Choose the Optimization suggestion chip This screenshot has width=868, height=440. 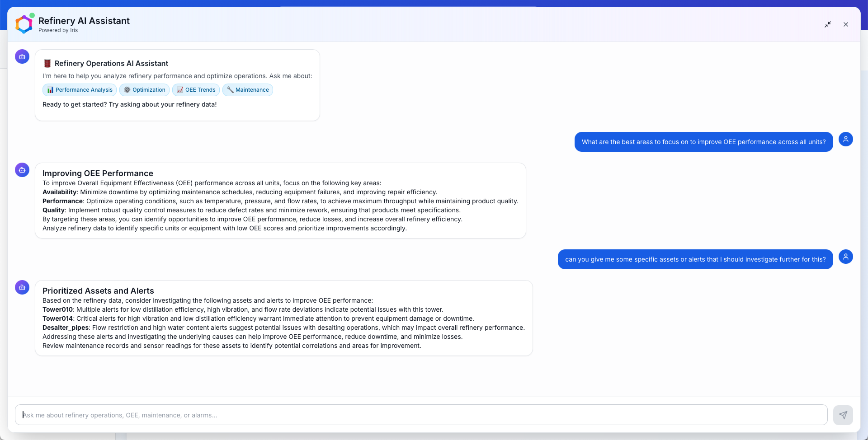tap(144, 90)
